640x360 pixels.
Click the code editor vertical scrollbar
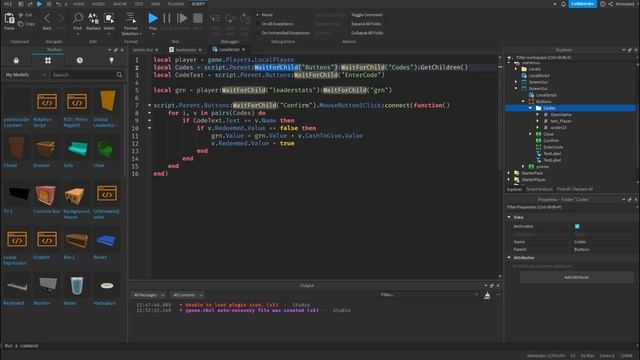click(500, 114)
